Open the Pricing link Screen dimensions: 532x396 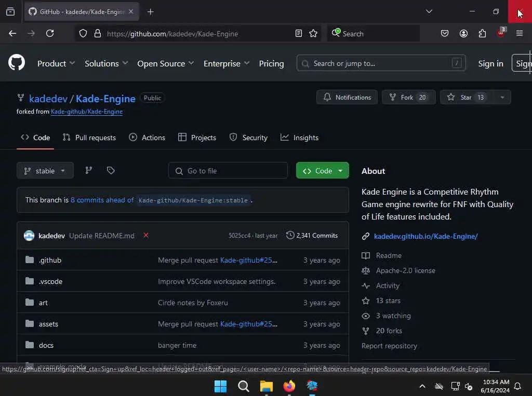[x=271, y=63]
